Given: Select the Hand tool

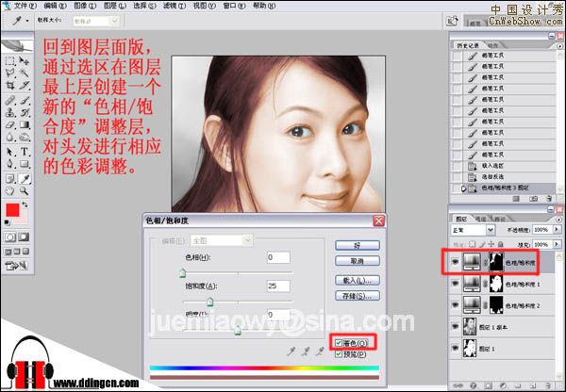Looking at the screenshot, I should [10, 190].
